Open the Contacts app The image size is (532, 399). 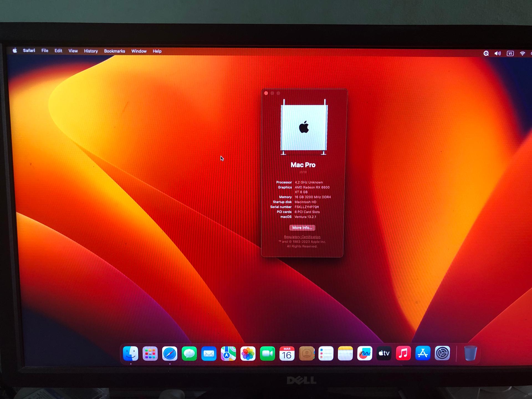coord(307,353)
